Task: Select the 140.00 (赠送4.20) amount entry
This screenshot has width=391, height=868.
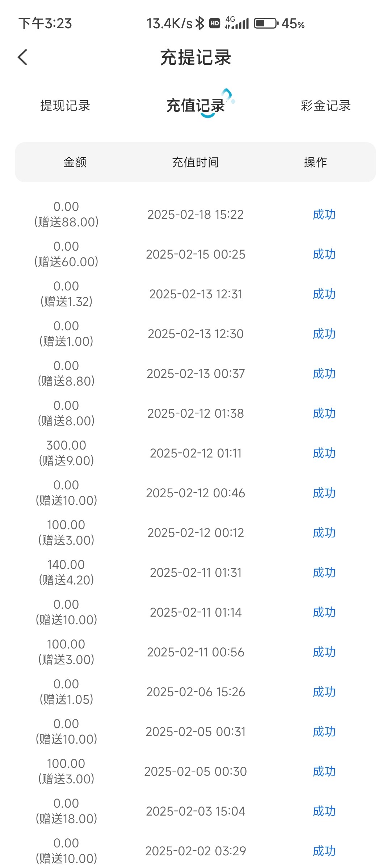Action: (66, 572)
